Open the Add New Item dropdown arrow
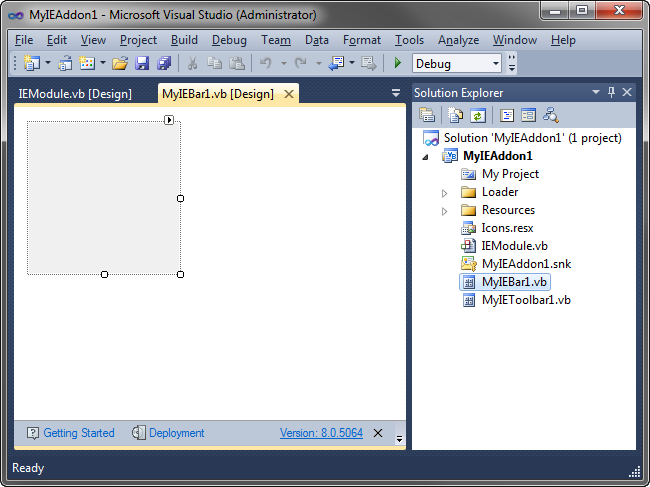650x487 pixels. 103,63
